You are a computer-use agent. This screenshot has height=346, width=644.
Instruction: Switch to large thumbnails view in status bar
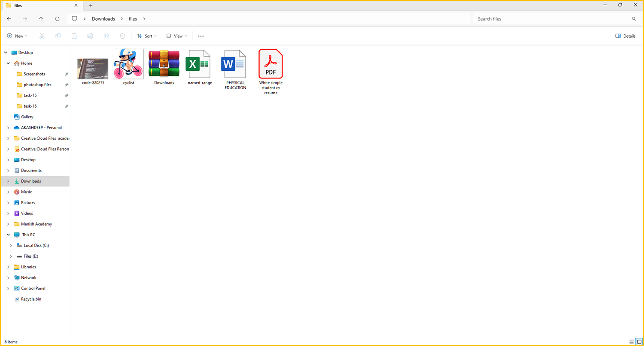pos(639,342)
